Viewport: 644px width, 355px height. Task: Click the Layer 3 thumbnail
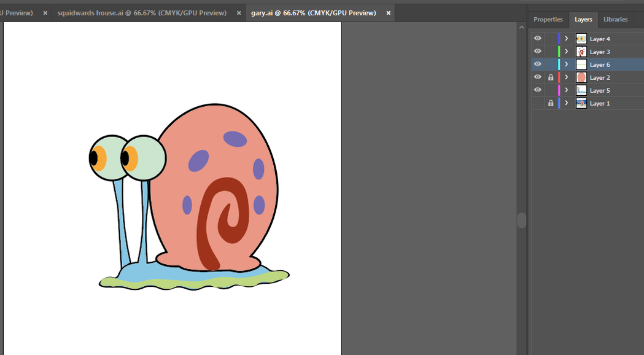[581, 52]
